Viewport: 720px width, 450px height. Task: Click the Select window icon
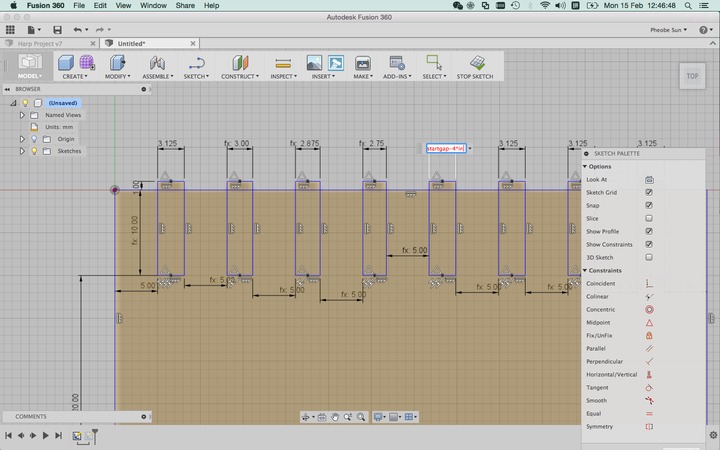[x=434, y=62]
